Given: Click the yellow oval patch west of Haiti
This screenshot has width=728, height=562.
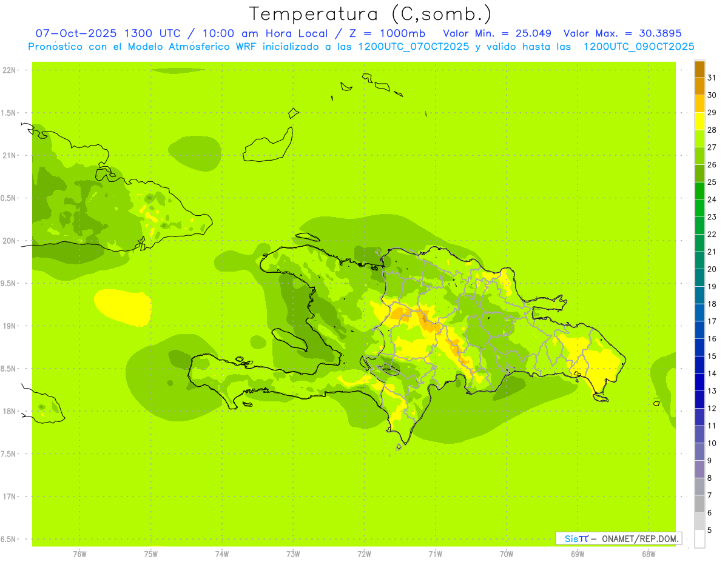Looking at the screenshot, I should [123, 306].
